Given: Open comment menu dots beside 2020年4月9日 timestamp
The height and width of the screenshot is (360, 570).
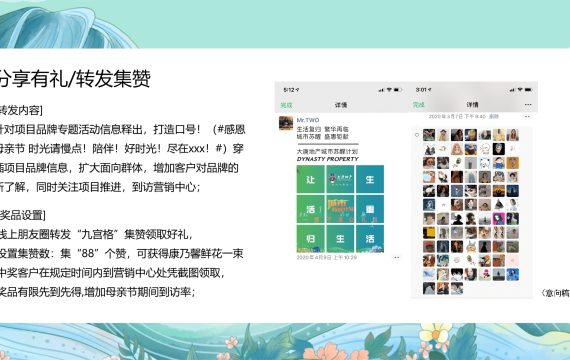Looking at the screenshot, I should 397,257.
